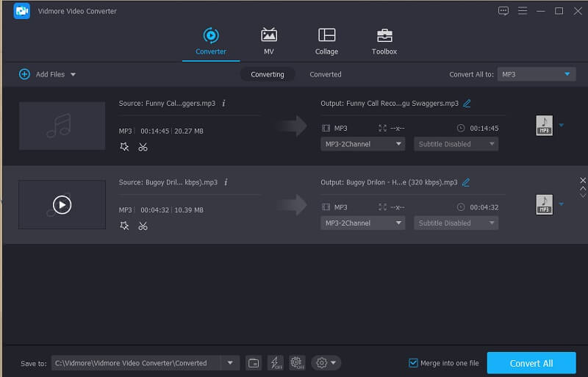This screenshot has height=377, width=588.
Task: Click the scissors cut icon for Funny Call file
Action: [x=143, y=147]
